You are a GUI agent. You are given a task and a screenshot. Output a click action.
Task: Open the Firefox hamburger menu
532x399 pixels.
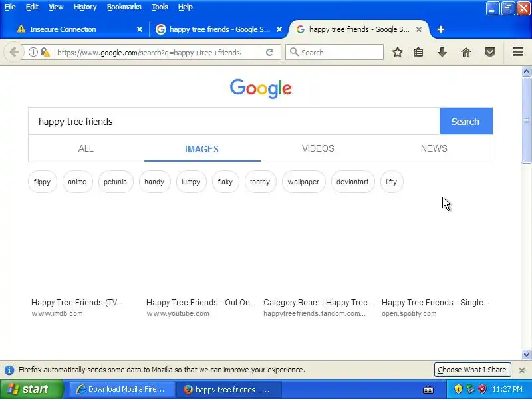coord(518,52)
